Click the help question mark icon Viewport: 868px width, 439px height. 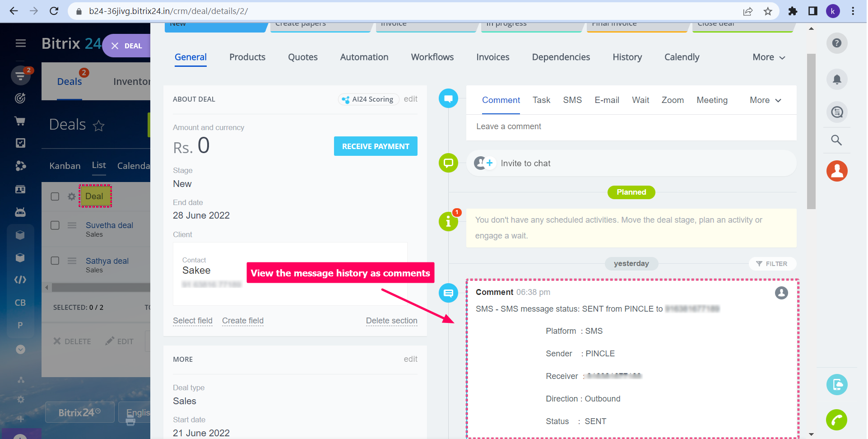[836, 43]
